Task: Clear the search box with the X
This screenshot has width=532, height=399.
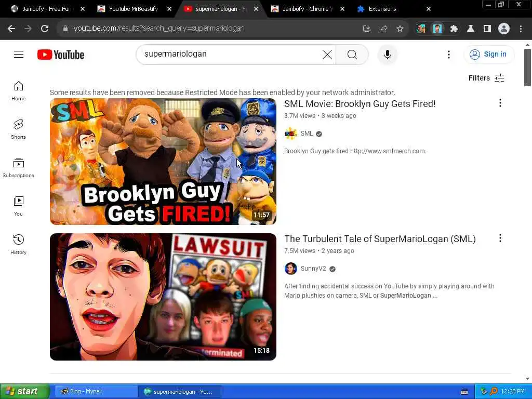Action: point(327,54)
